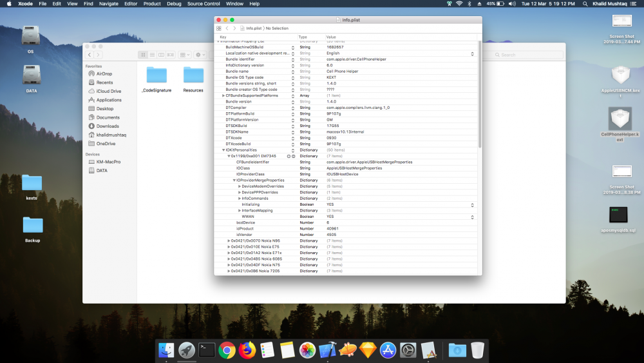Select DTSDKName value macosx10.13internal
The width and height of the screenshot is (644, 363).
click(345, 132)
